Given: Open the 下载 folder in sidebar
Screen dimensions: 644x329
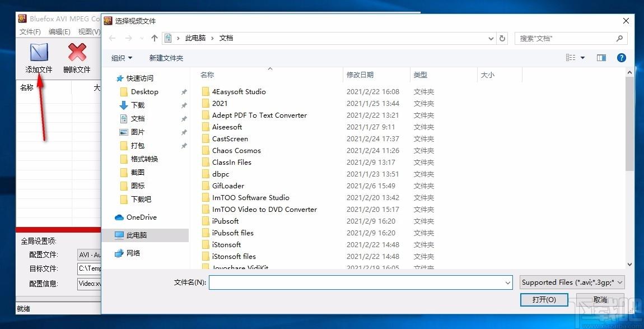Looking at the screenshot, I should point(138,105).
